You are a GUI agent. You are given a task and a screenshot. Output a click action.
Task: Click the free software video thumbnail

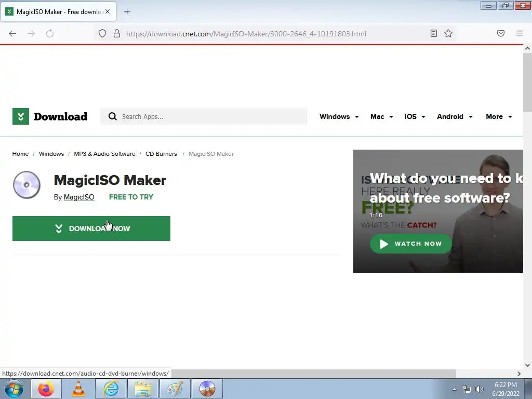(x=438, y=211)
